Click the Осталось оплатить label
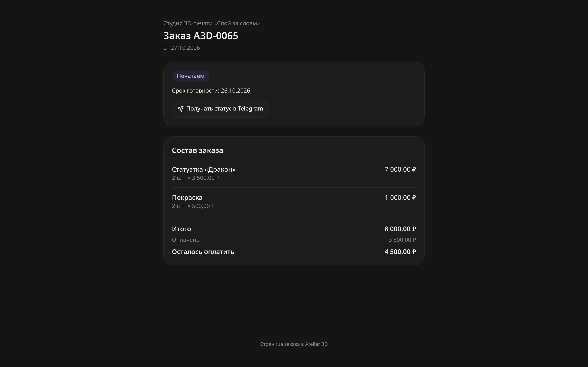Viewport: 588px width, 367px height. point(203,252)
